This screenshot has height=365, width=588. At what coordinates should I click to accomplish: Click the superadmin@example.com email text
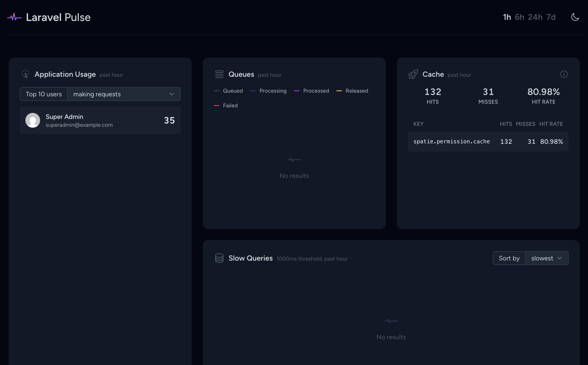[79, 125]
